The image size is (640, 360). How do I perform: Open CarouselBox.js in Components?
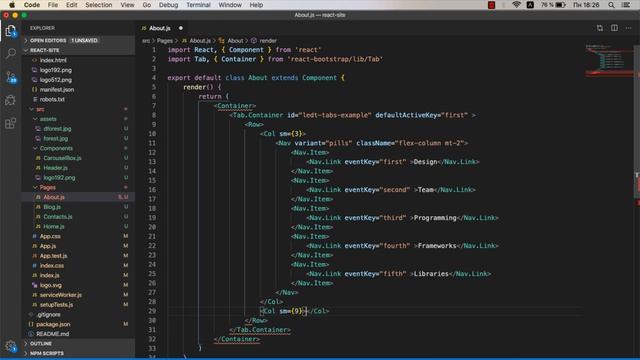pos(62,158)
